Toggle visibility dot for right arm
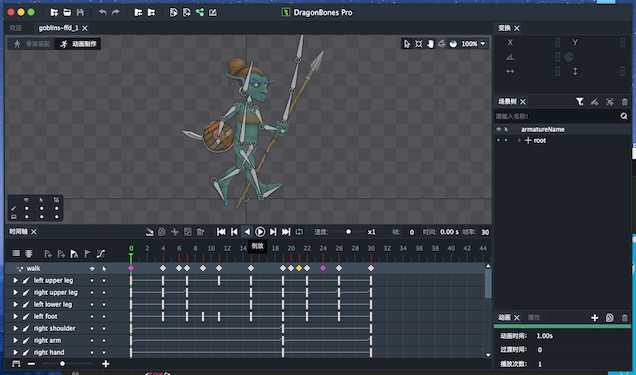Image resolution: width=636 pixels, height=375 pixels. 92,341
